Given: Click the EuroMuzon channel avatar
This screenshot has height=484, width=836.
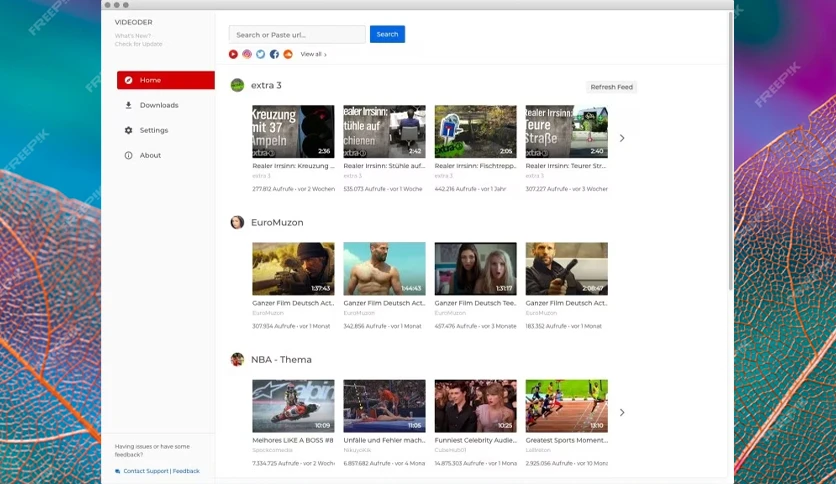Looking at the screenshot, I should tap(237, 222).
